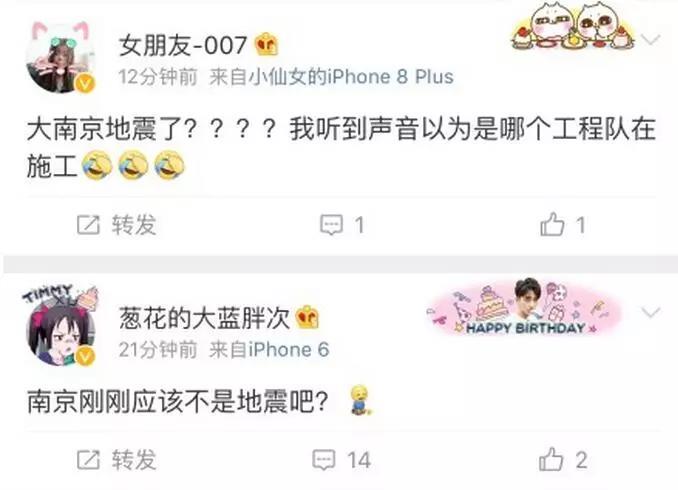Image resolution: width=678 pixels, height=490 pixels.
Task: Tap the repost icon on the second post
Action: pos(88,460)
